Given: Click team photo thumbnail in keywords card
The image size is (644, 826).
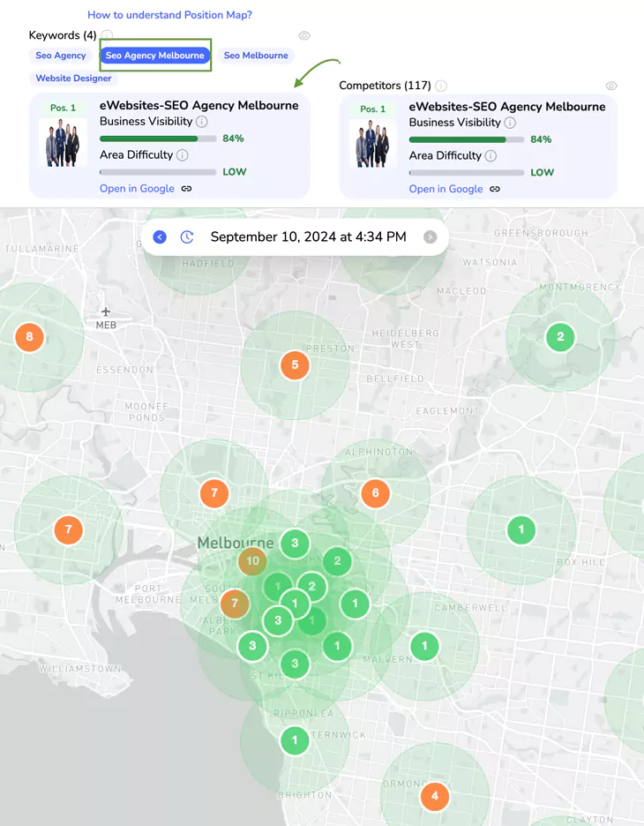Looking at the screenshot, I should [63, 143].
